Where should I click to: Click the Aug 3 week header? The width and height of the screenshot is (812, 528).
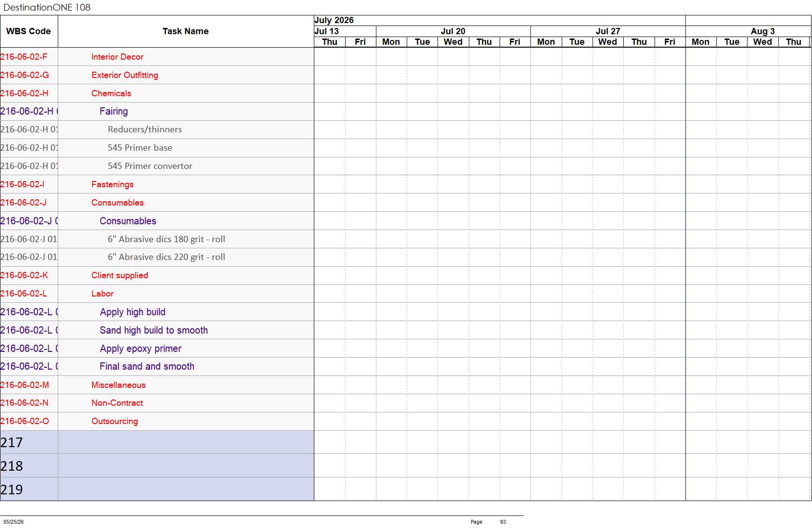(x=763, y=31)
